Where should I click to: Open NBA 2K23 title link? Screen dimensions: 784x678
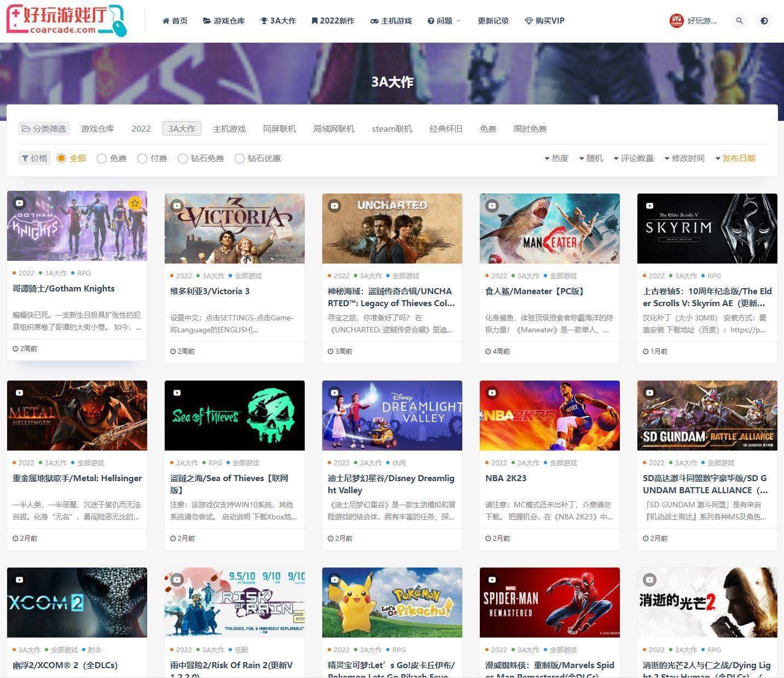(x=506, y=478)
